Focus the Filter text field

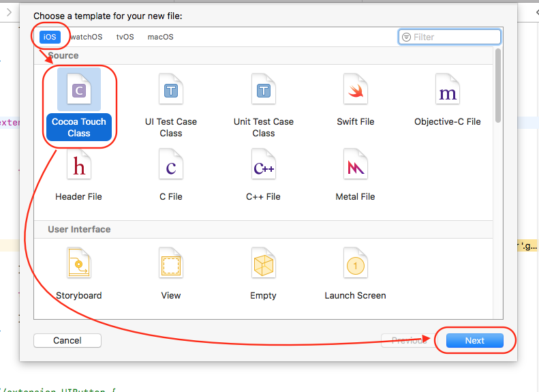coord(450,37)
